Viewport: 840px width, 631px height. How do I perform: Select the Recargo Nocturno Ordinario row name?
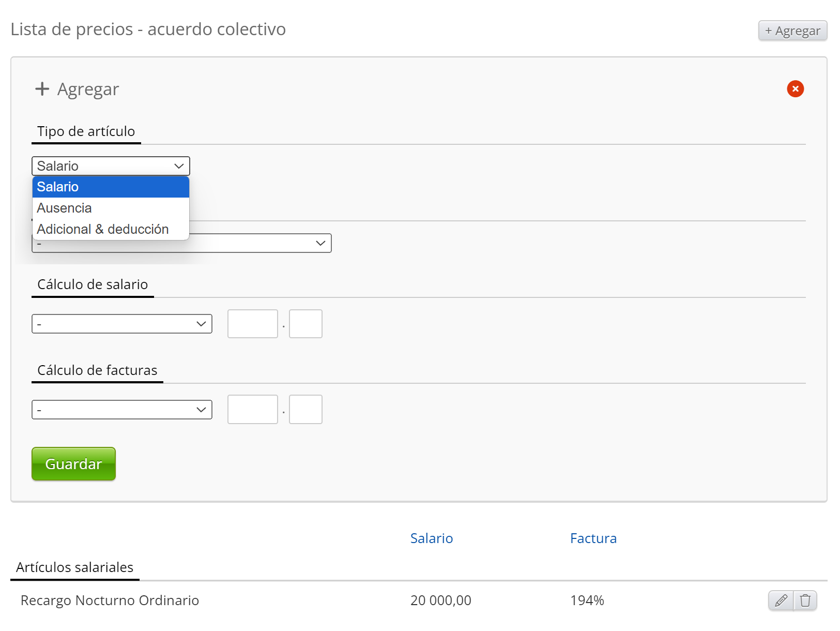point(110,600)
